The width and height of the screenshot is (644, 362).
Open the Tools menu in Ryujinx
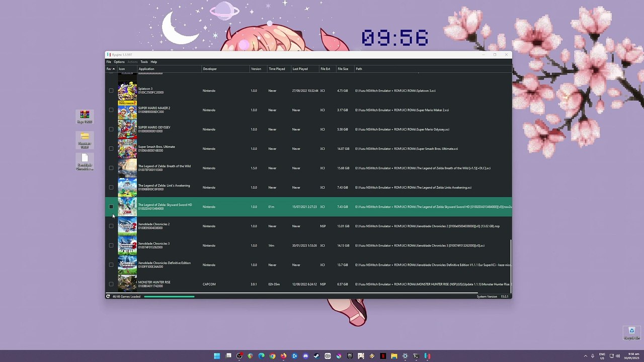144,62
